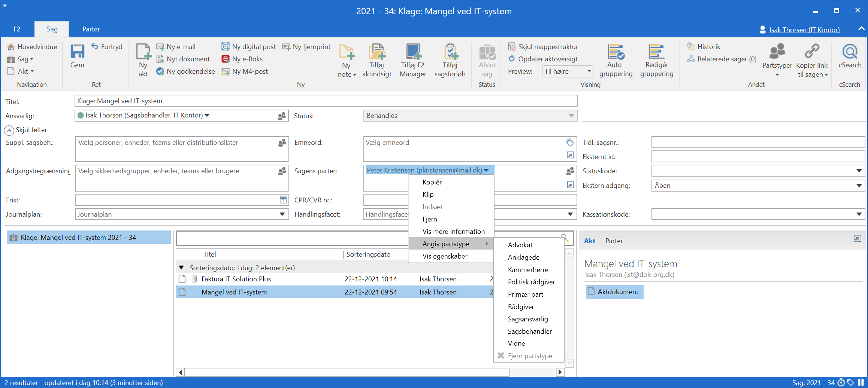Click Autogruppering in Visning group
This screenshot has width=868, height=388.
click(616, 60)
